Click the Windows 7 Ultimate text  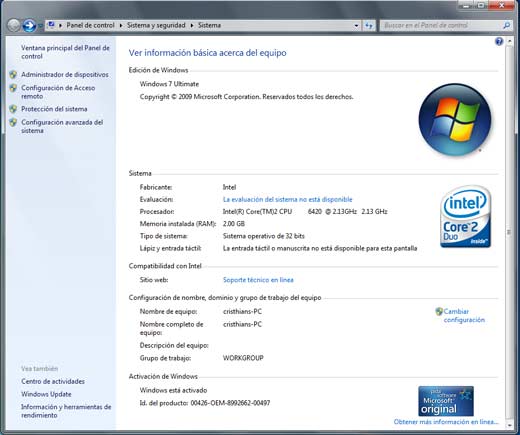[169, 84]
